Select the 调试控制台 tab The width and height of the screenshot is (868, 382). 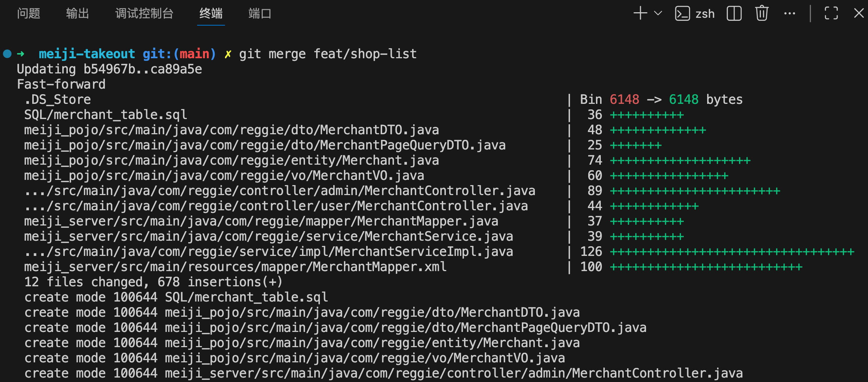click(x=144, y=14)
